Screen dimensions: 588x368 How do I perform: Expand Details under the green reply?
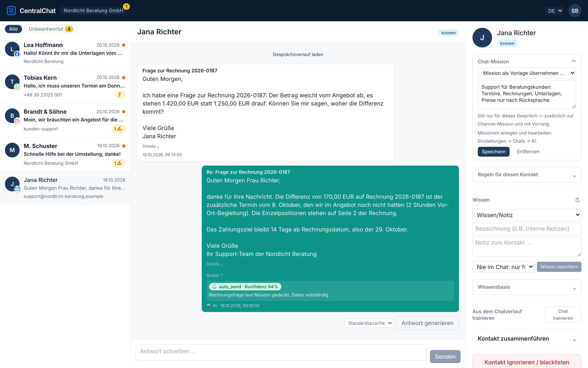point(215,264)
